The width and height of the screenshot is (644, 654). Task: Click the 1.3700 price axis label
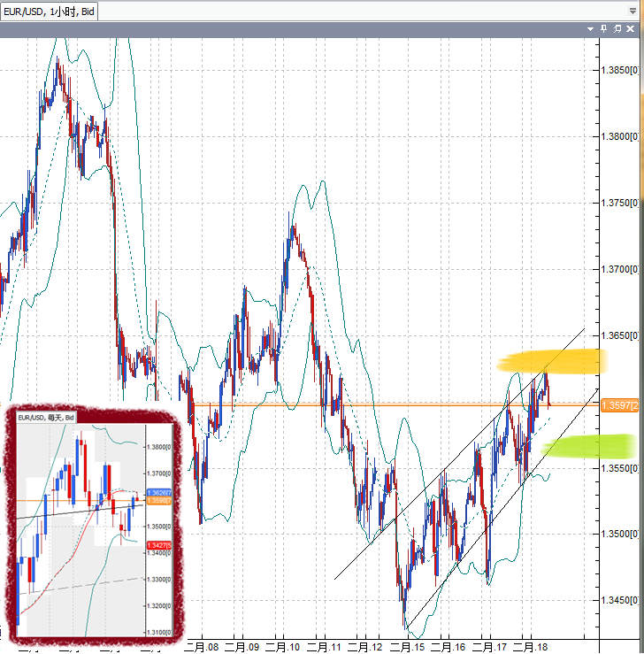pyautogui.click(x=620, y=269)
